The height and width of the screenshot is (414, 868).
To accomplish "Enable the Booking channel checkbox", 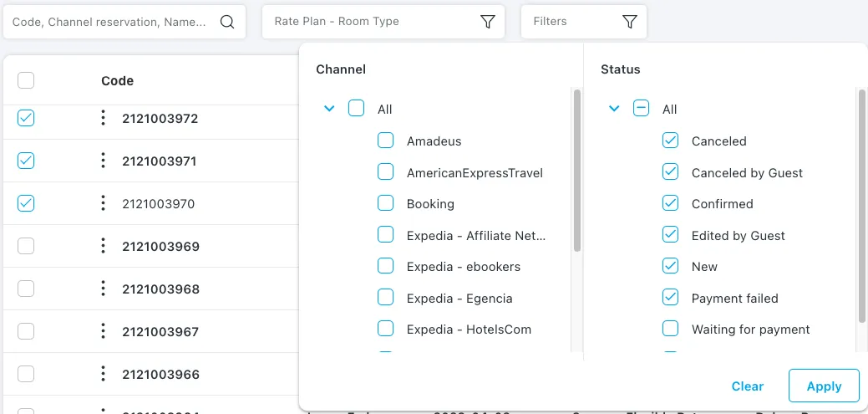I will click(x=386, y=203).
